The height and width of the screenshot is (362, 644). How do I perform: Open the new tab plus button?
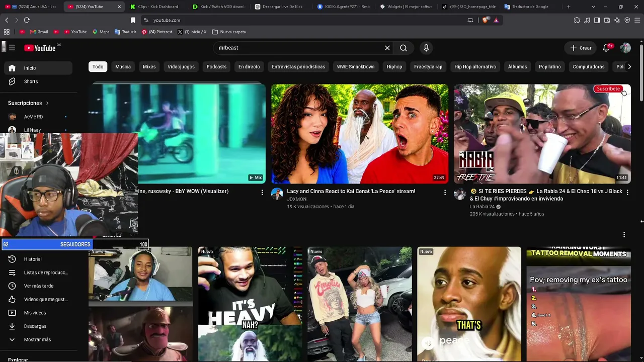tap(569, 7)
